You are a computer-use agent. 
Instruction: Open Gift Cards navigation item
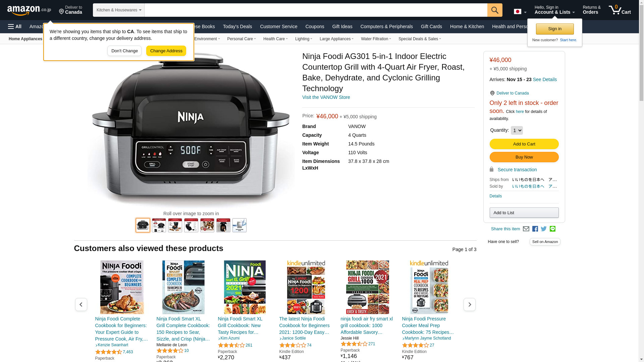click(431, 26)
